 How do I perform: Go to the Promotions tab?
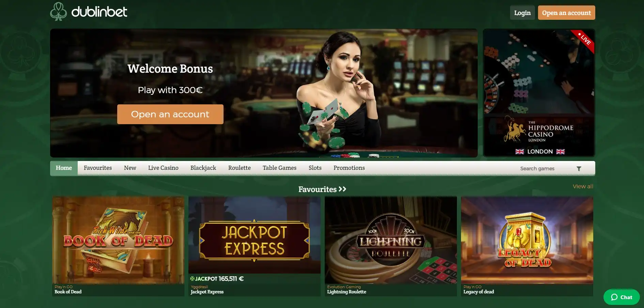349,168
